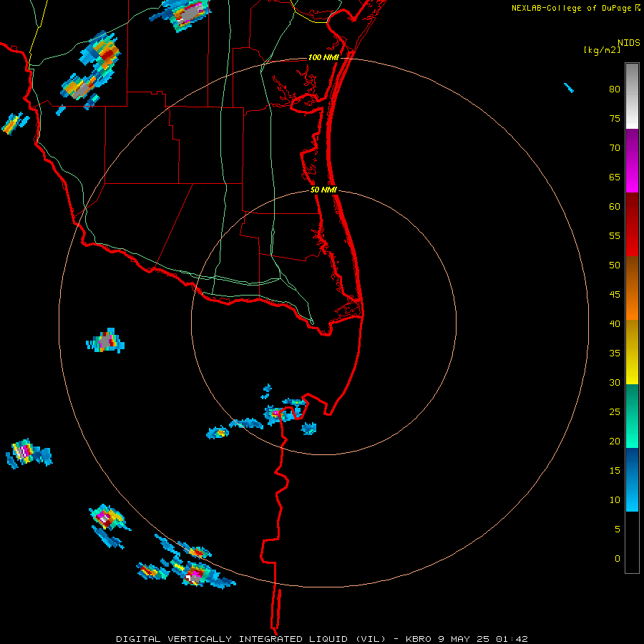Click the 50 NMI range ring label

click(323, 190)
